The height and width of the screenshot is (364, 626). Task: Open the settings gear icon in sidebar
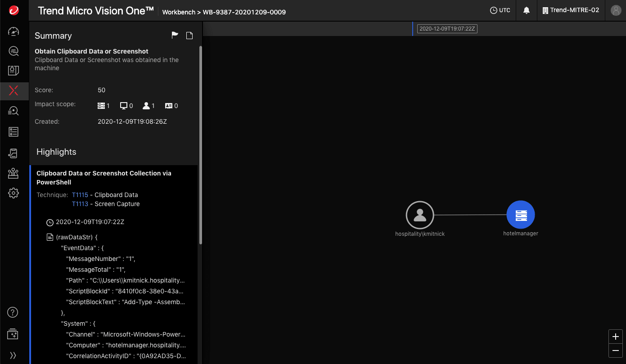[x=14, y=193]
